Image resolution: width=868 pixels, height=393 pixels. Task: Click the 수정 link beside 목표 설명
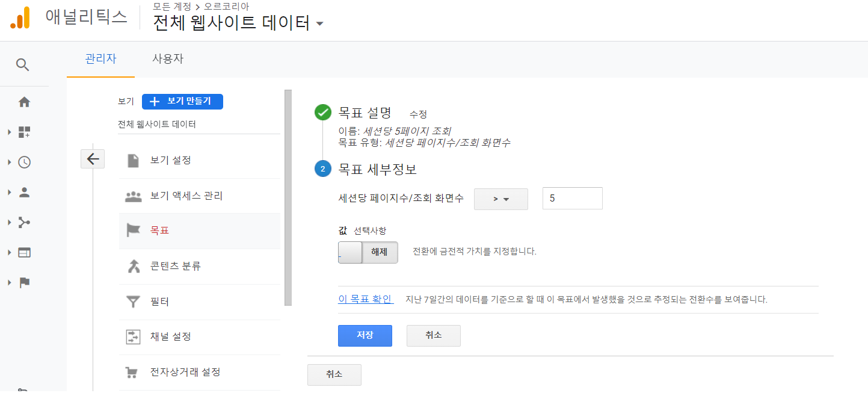[418, 114]
